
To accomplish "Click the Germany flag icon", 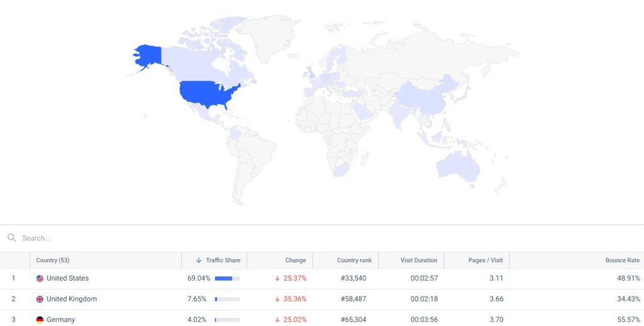I will click(x=40, y=320).
